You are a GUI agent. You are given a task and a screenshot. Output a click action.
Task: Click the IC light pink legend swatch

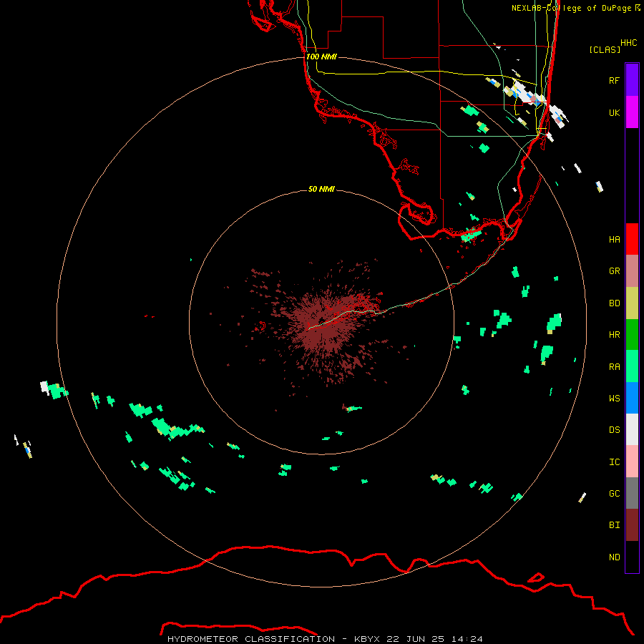tap(632, 462)
